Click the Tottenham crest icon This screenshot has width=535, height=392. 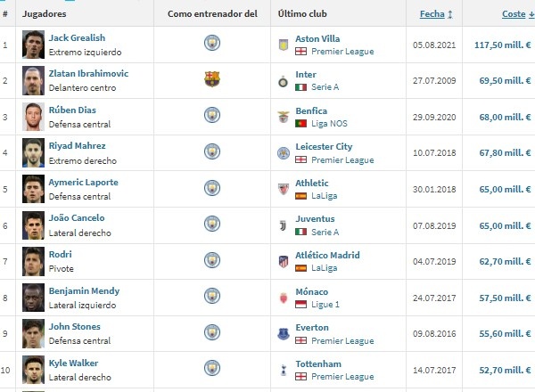point(284,370)
